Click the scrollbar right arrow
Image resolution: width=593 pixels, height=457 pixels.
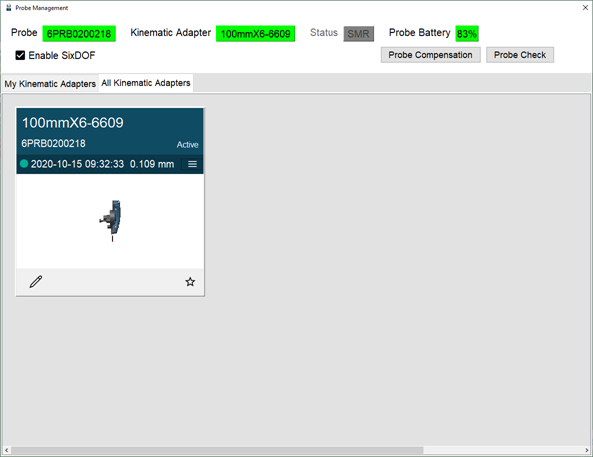587,450
